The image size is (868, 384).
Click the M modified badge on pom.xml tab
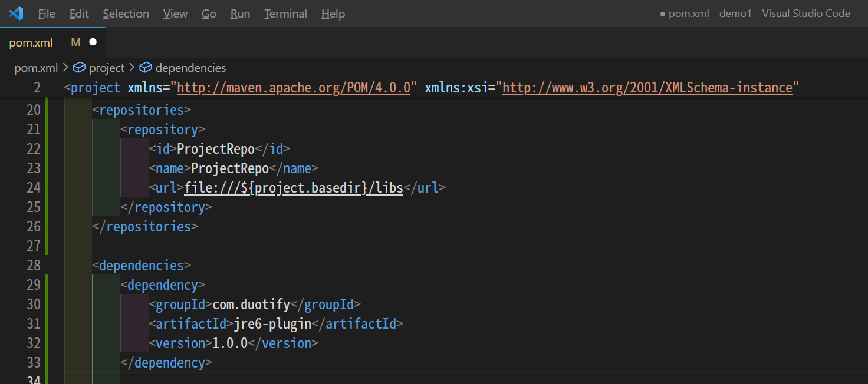point(75,42)
